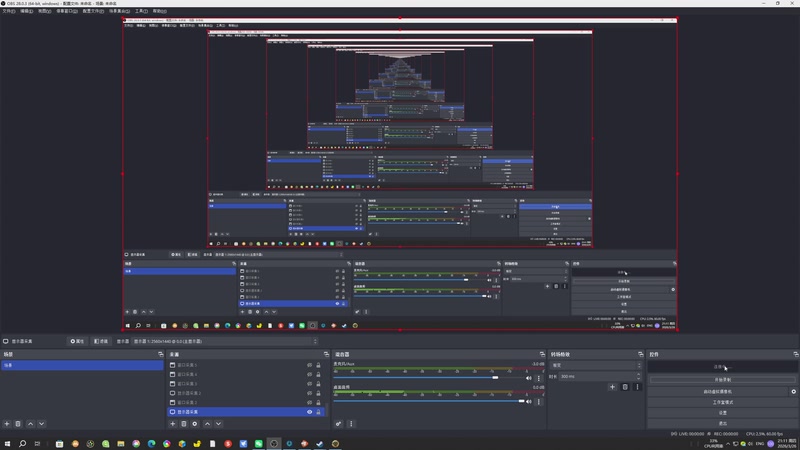800x450 pixels.
Task: Open the 配置文件 (Profile) menu
Action: [x=93, y=11]
